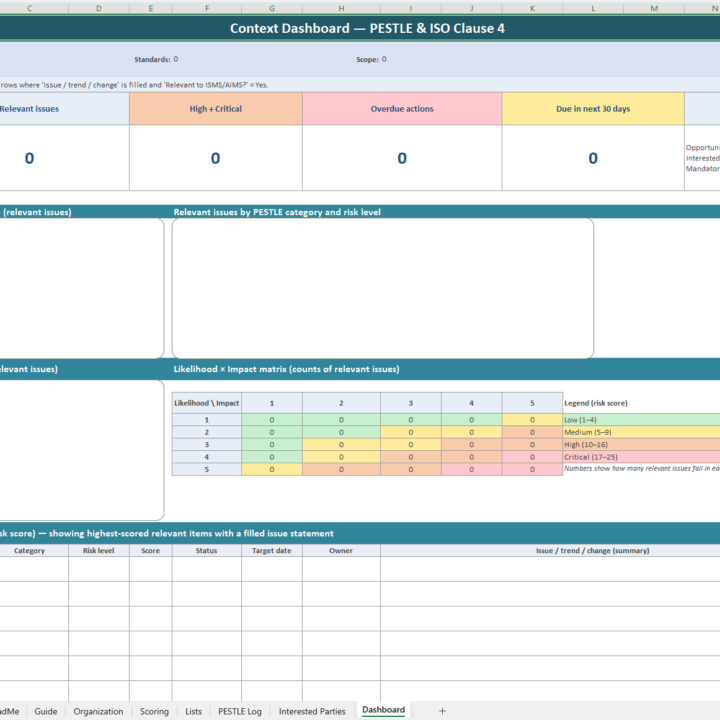The height and width of the screenshot is (720, 720).
Task: Switch to the Guide sheet tab
Action: coord(46,711)
